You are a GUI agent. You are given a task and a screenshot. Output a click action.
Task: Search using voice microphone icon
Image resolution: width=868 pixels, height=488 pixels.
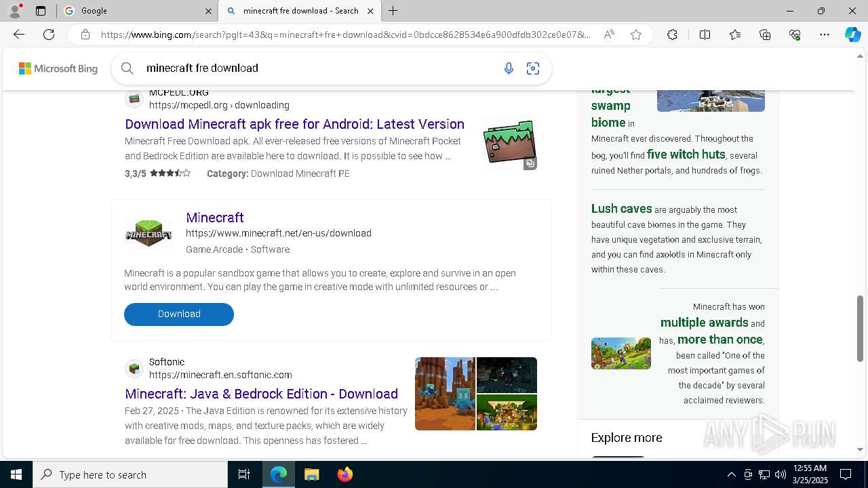point(509,68)
